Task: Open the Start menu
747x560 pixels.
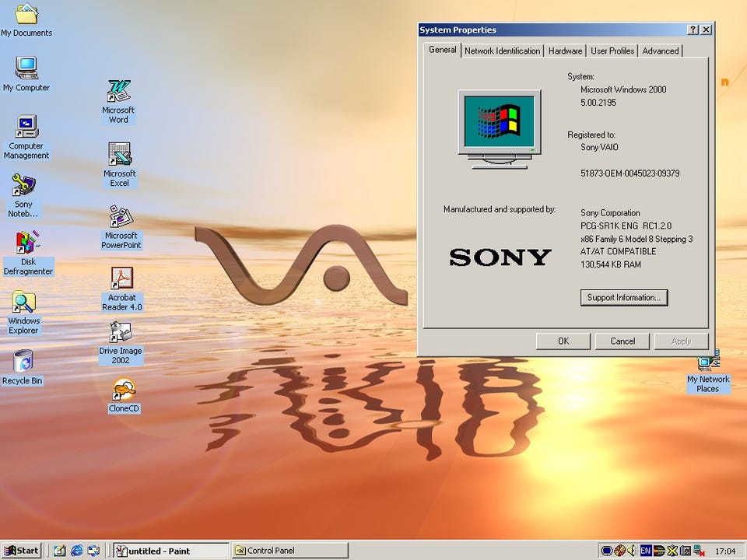Action: pos(22,551)
